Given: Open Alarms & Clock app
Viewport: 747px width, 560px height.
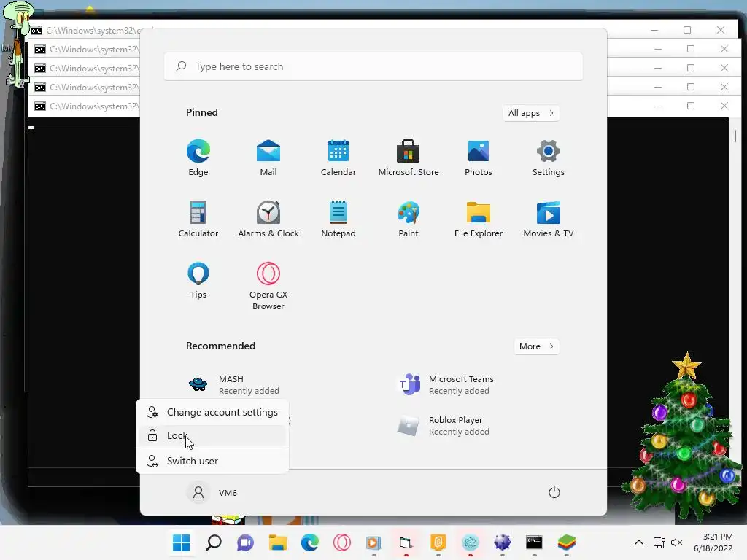Looking at the screenshot, I should coord(268,219).
